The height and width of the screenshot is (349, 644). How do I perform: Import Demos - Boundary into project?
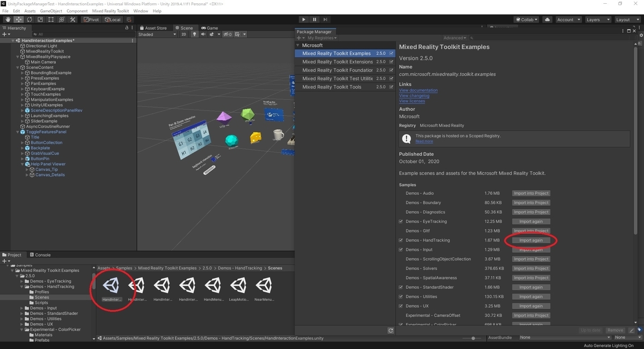[531, 203]
